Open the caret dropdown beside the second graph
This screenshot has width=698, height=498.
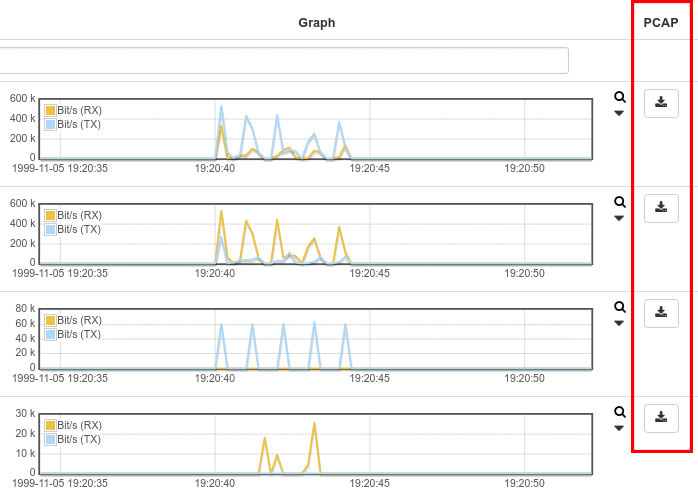coord(619,219)
